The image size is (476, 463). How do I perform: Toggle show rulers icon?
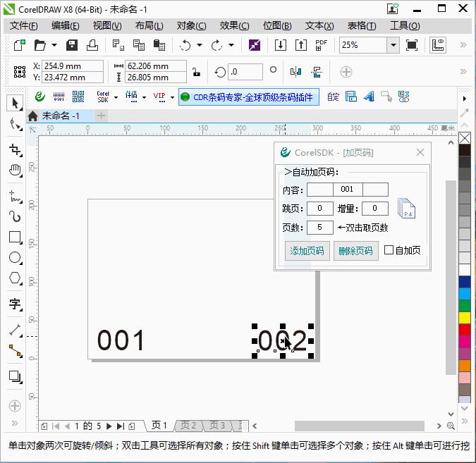(437, 45)
